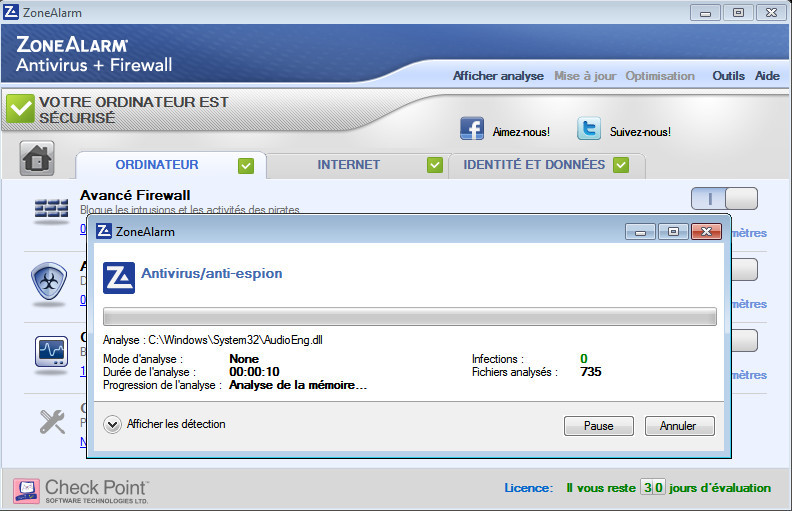Click green checkmark on INTERNET tab
The image size is (792, 511).
pos(434,165)
